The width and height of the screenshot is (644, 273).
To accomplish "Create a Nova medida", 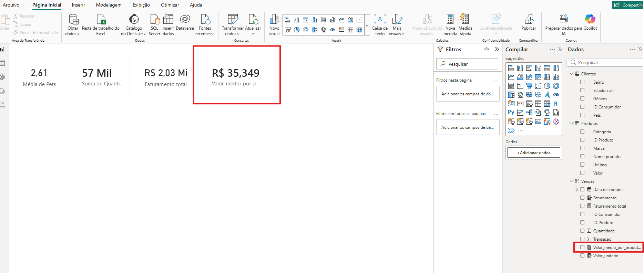I will (450, 25).
